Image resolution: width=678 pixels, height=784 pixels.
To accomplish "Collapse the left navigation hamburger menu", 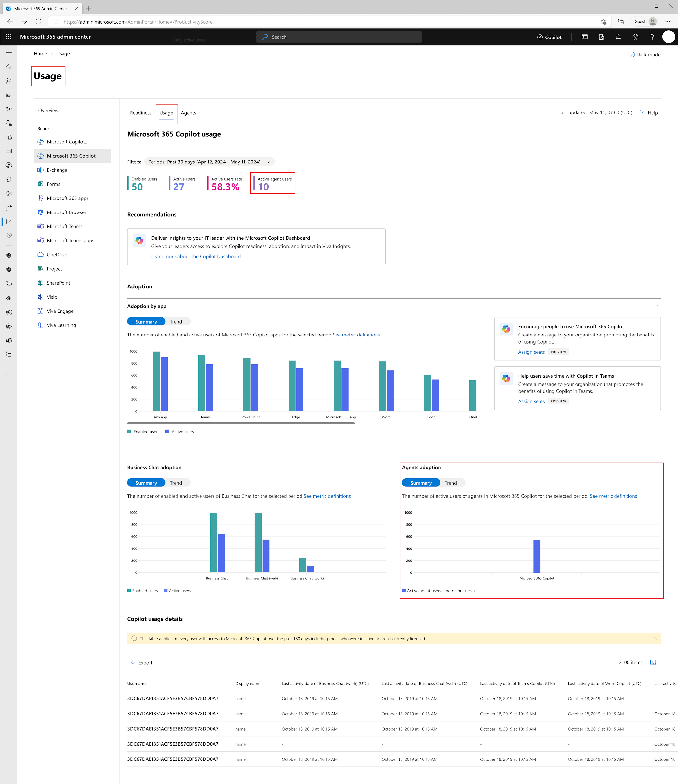I will 9,53.
